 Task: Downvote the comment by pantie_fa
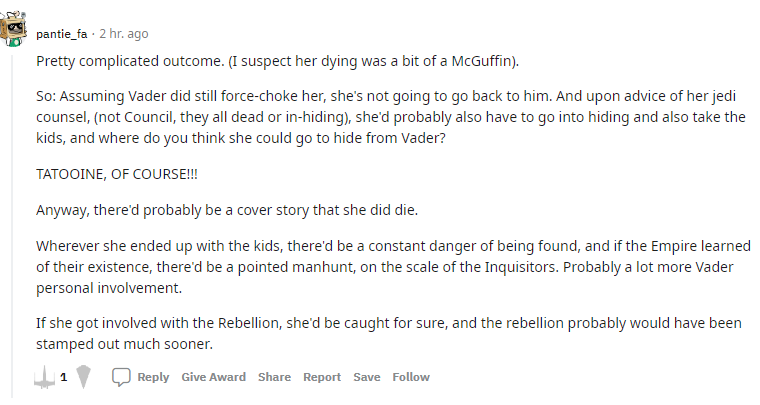pos(83,376)
